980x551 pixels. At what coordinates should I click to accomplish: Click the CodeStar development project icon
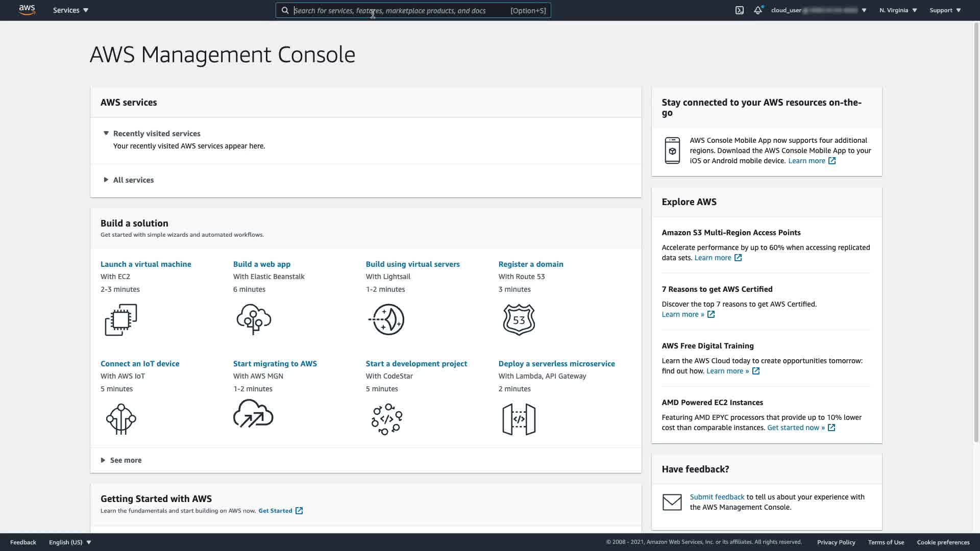[x=386, y=419]
